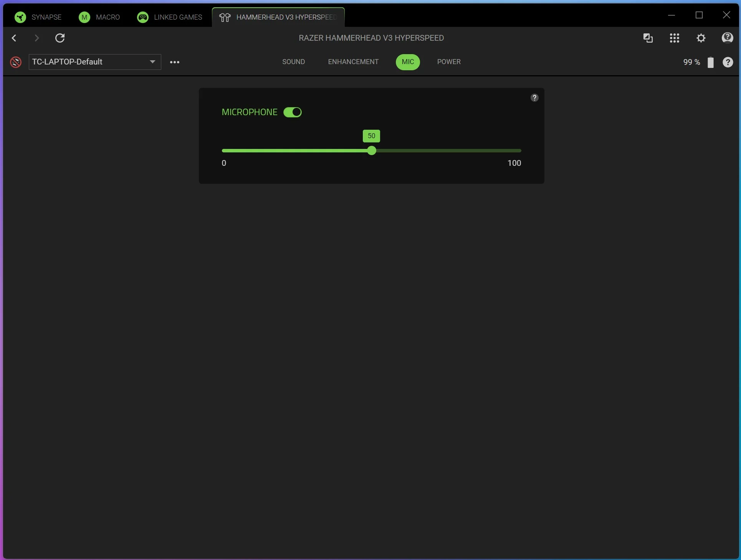
Task: Click the 100 maximum slider label
Action: (514, 163)
